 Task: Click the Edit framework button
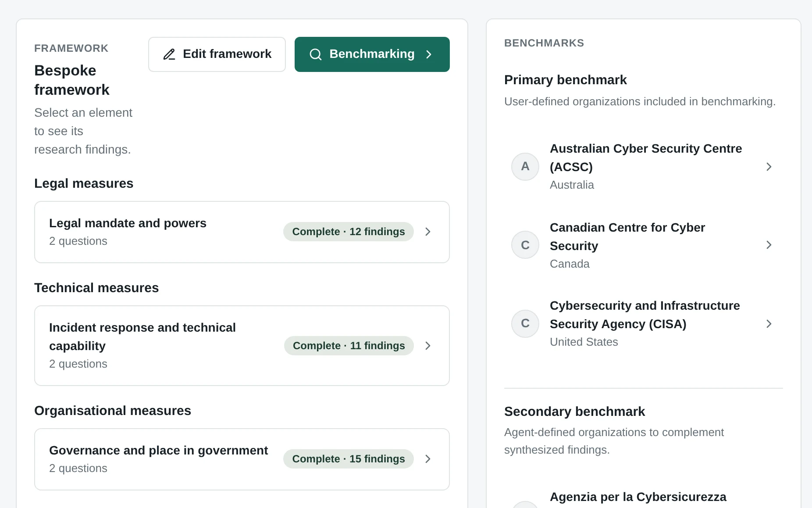(x=217, y=54)
